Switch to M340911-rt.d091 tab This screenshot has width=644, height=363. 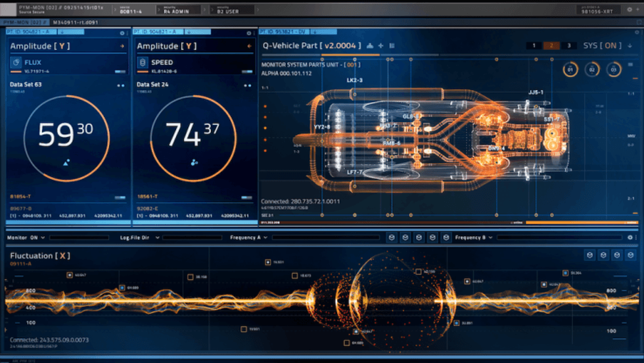click(x=76, y=22)
